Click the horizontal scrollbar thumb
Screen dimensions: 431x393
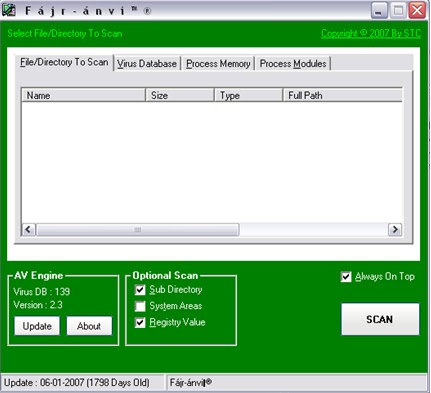click(138, 229)
